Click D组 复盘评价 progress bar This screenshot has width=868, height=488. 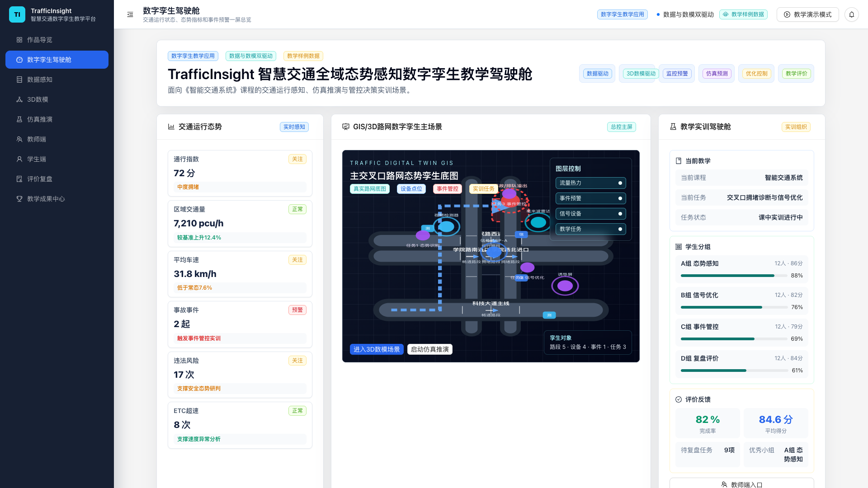pyautogui.click(x=734, y=371)
